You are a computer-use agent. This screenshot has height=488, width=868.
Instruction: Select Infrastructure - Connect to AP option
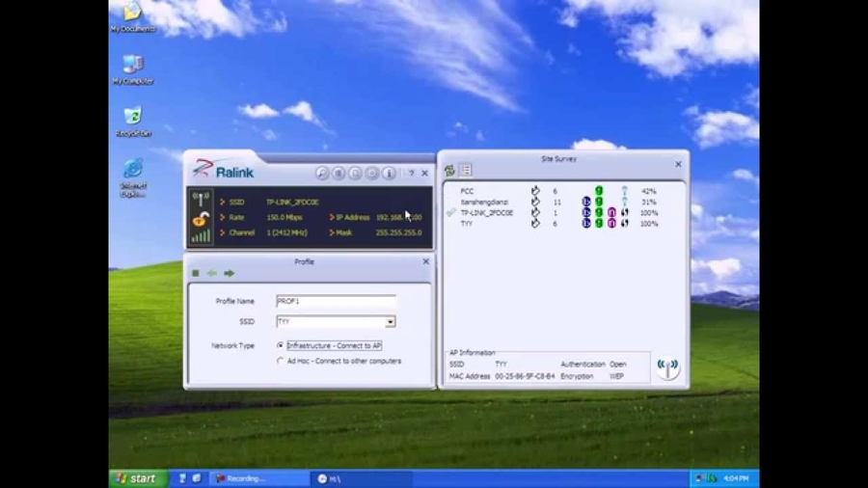(x=281, y=345)
